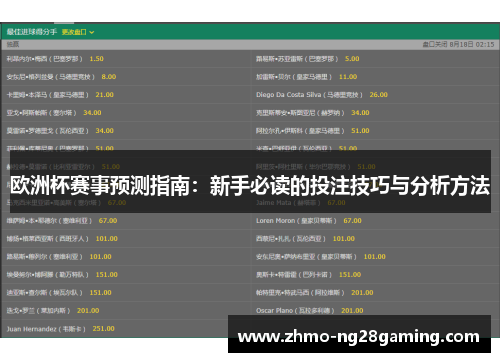Choose the 67.00 odds in the 塞维利亚 本•耶德尔 row
The height and width of the screenshot is (362, 500).
click(108, 221)
